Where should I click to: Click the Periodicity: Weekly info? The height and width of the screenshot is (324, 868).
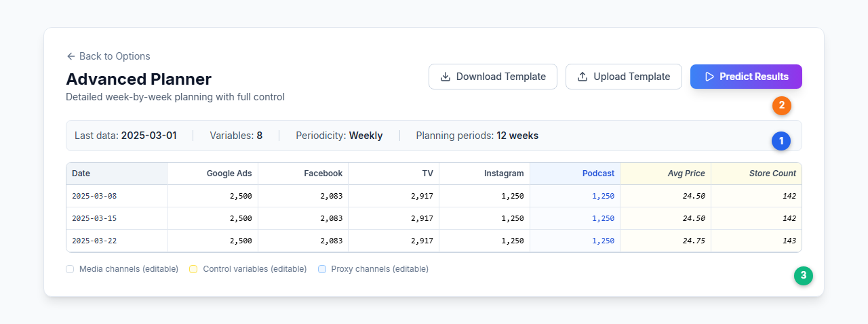coord(339,136)
